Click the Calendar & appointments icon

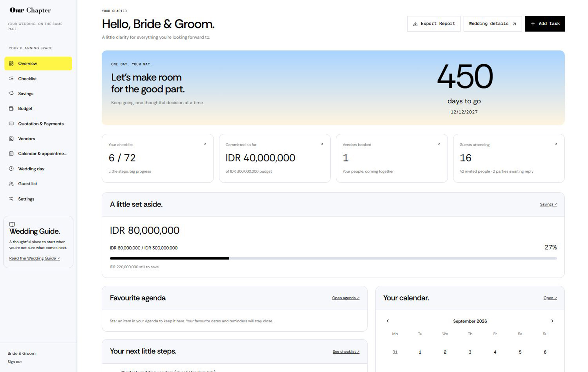11,154
